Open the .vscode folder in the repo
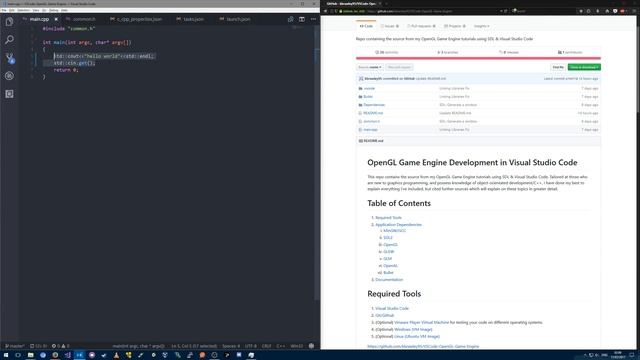 click(x=369, y=88)
